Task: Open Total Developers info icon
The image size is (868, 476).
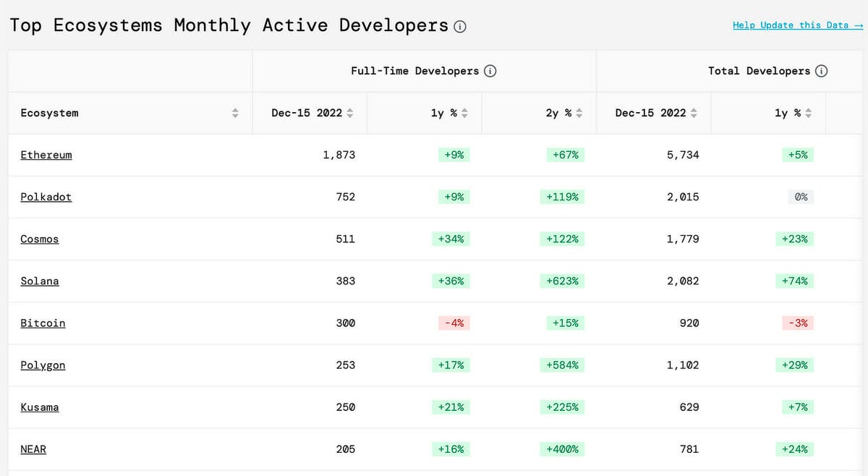Action: click(x=821, y=71)
